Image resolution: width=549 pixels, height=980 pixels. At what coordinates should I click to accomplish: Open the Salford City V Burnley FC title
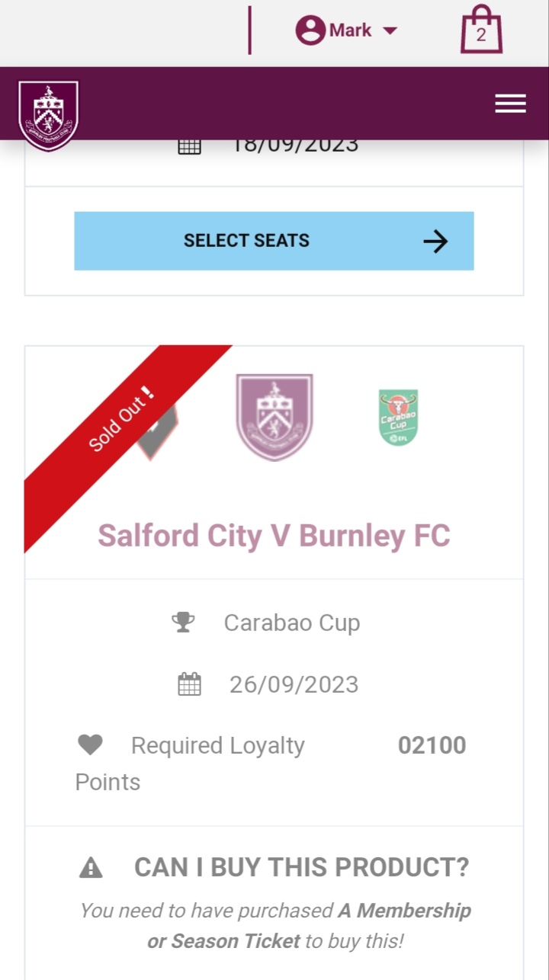(x=274, y=535)
